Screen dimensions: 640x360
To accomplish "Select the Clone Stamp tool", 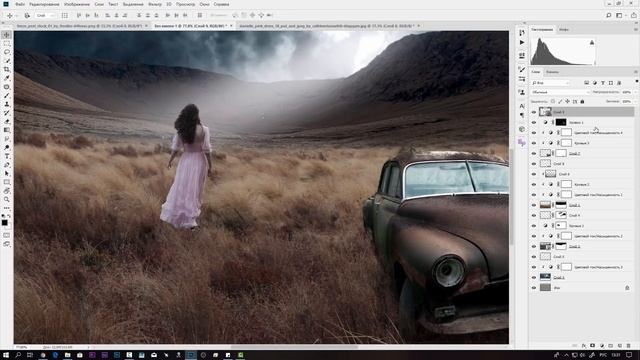I will pos(7,104).
